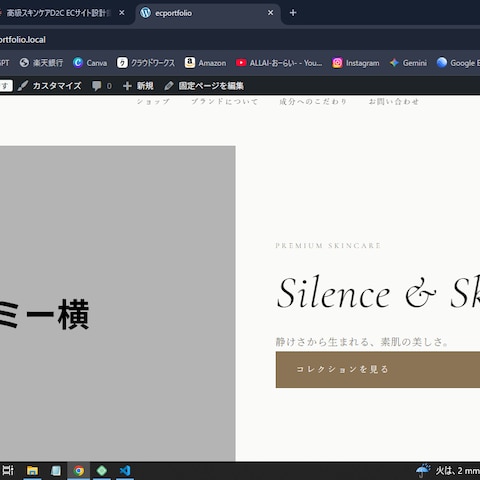Open the Google Earth bookmark

pyautogui.click(x=458, y=63)
